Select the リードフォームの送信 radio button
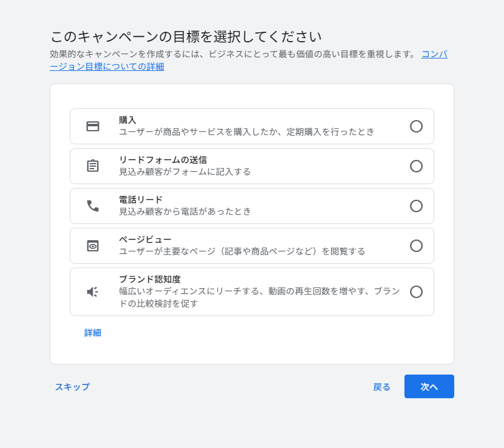Screen dimensions: 504x448 416,166
